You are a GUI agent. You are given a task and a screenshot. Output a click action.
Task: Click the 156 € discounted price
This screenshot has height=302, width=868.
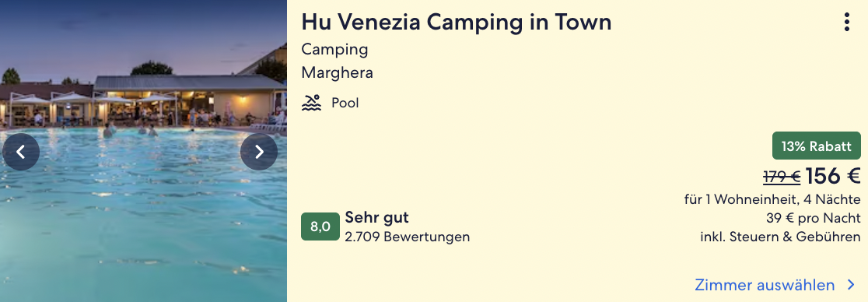tap(833, 177)
